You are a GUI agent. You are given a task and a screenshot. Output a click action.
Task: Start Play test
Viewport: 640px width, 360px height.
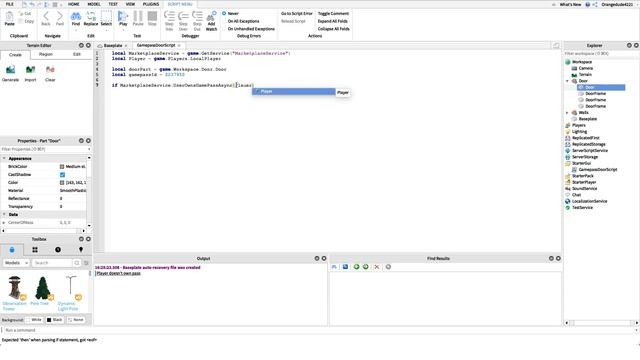123,19
